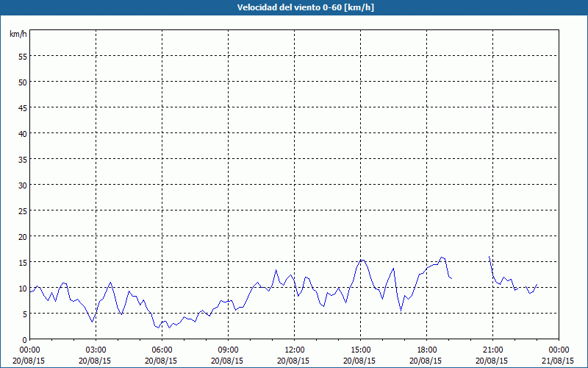Click the 15:00 time label
Screen dimensions: 588x368
(360, 350)
